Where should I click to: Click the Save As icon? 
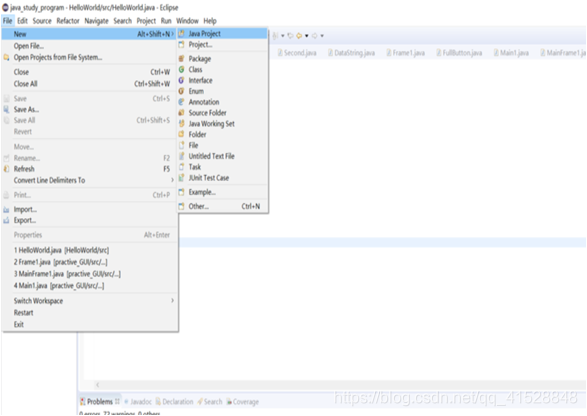[x=6, y=109]
